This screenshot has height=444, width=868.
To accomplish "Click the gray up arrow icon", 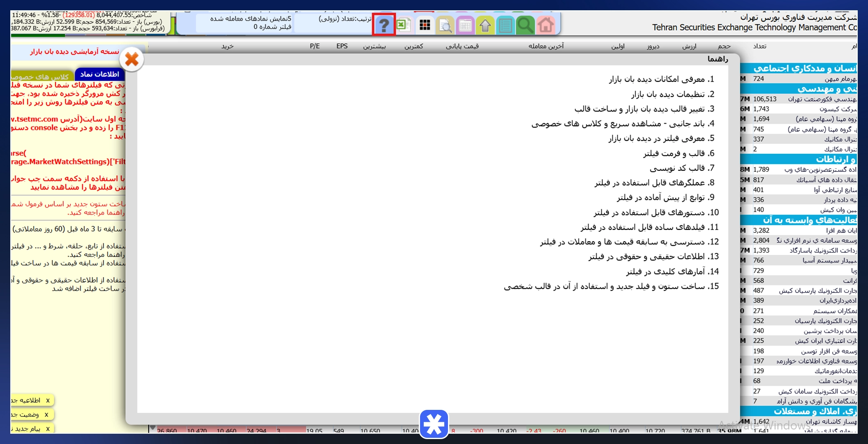I will [x=485, y=25].
